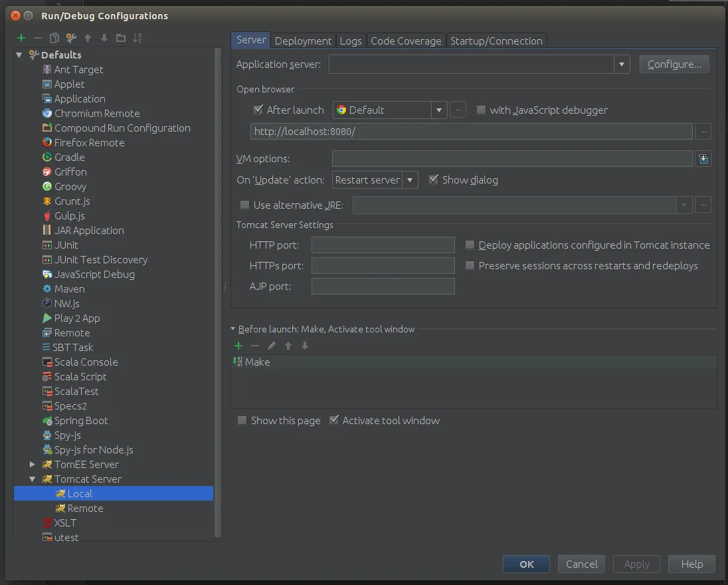
Task: Click the localhost URL input field
Action: click(x=471, y=132)
